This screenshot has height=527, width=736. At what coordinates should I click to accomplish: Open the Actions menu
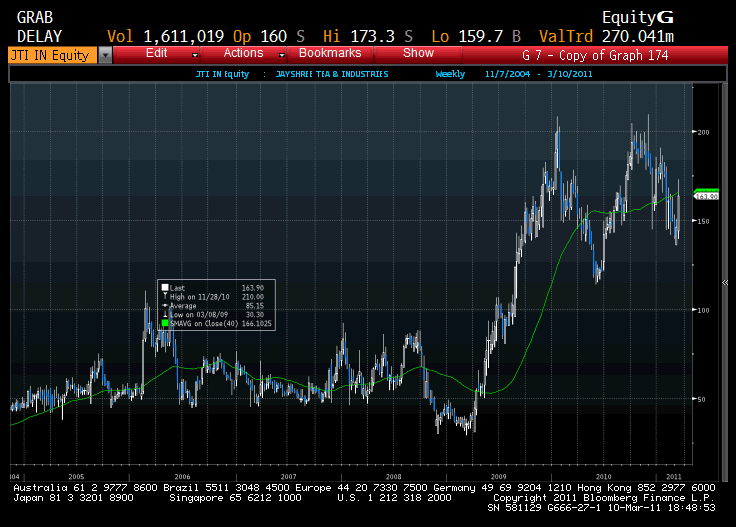[x=243, y=53]
